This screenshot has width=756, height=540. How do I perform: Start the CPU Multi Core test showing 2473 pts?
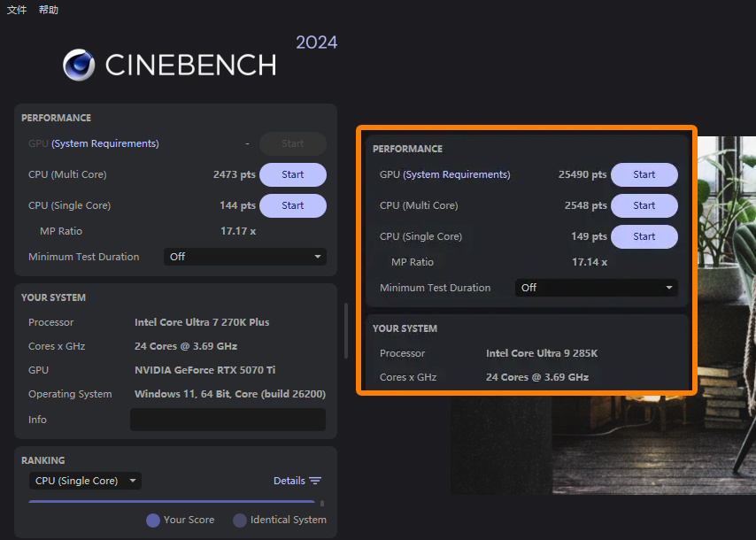[x=292, y=175]
